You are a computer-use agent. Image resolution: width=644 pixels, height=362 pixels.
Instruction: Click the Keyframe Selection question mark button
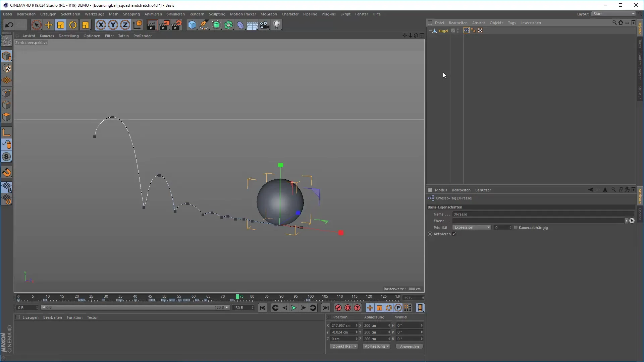[357, 308]
